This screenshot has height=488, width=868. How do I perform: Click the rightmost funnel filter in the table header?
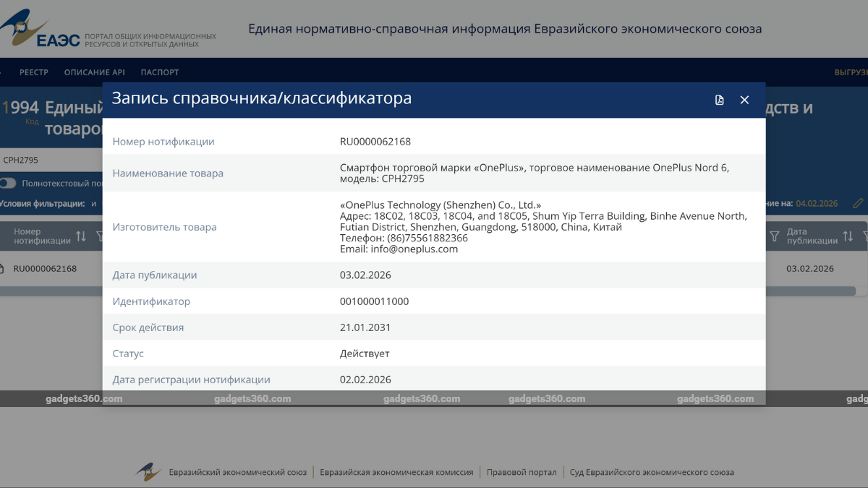click(x=865, y=236)
